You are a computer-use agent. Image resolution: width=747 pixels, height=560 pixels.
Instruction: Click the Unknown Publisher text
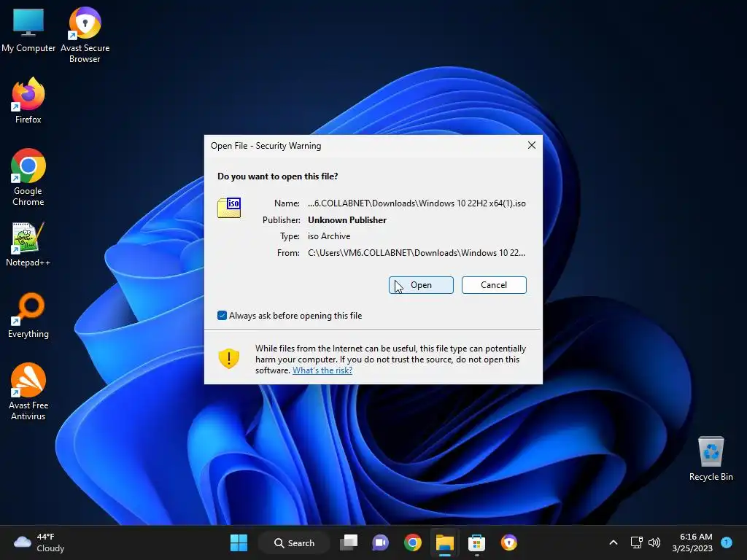pyautogui.click(x=347, y=220)
